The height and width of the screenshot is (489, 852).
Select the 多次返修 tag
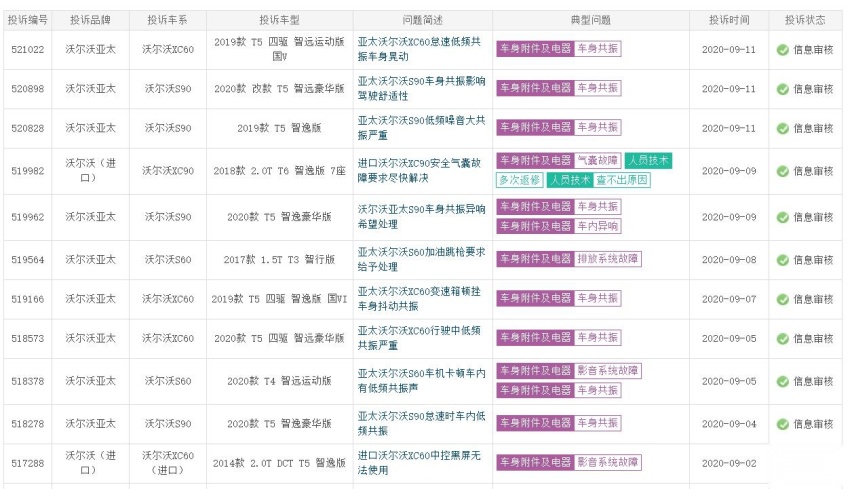point(519,180)
